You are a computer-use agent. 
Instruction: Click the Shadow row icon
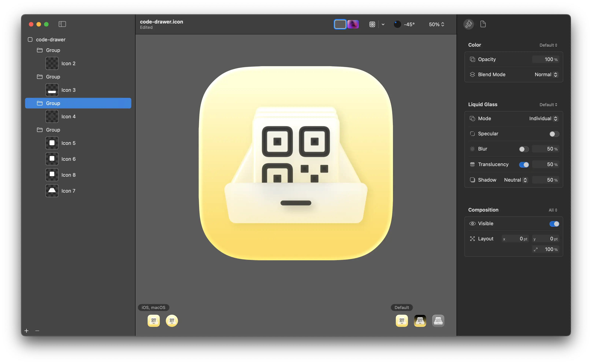(x=472, y=180)
